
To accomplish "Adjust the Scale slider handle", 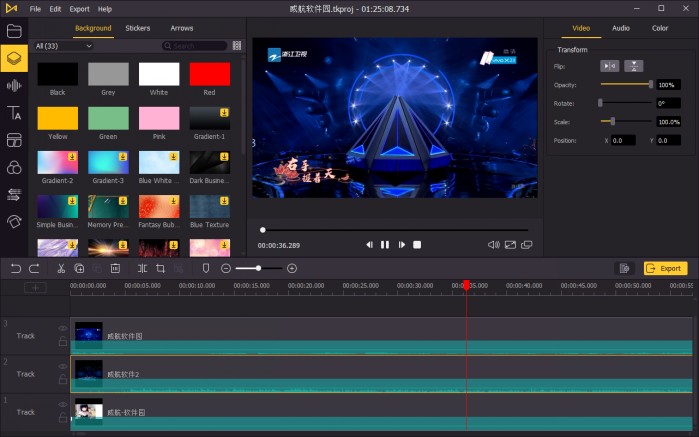I will [x=613, y=121].
